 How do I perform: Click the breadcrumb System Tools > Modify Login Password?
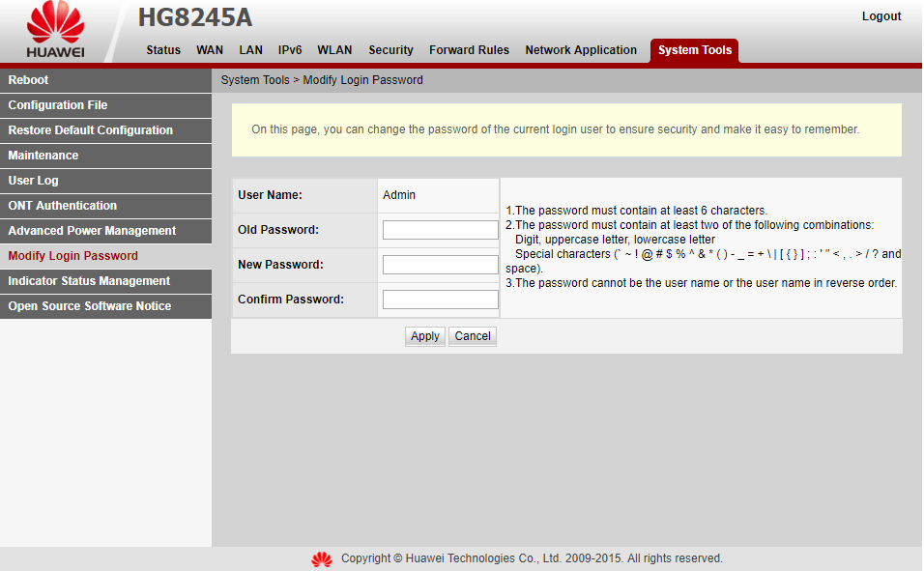coord(322,80)
